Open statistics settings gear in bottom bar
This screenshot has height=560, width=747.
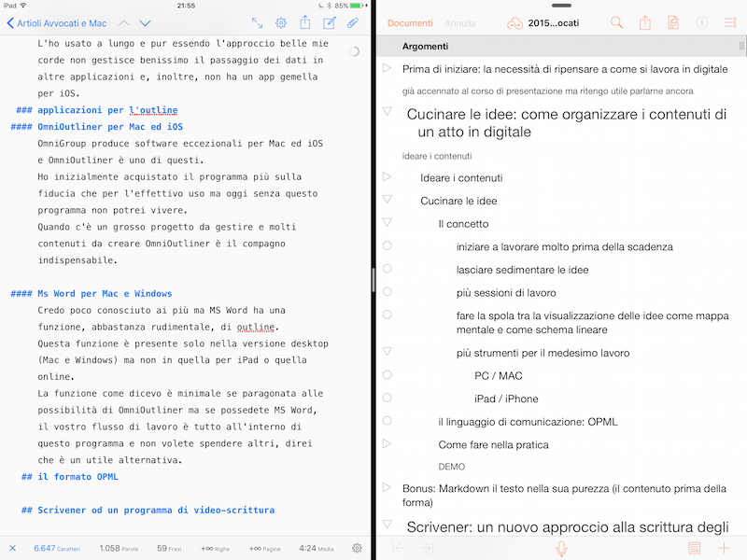(357, 548)
